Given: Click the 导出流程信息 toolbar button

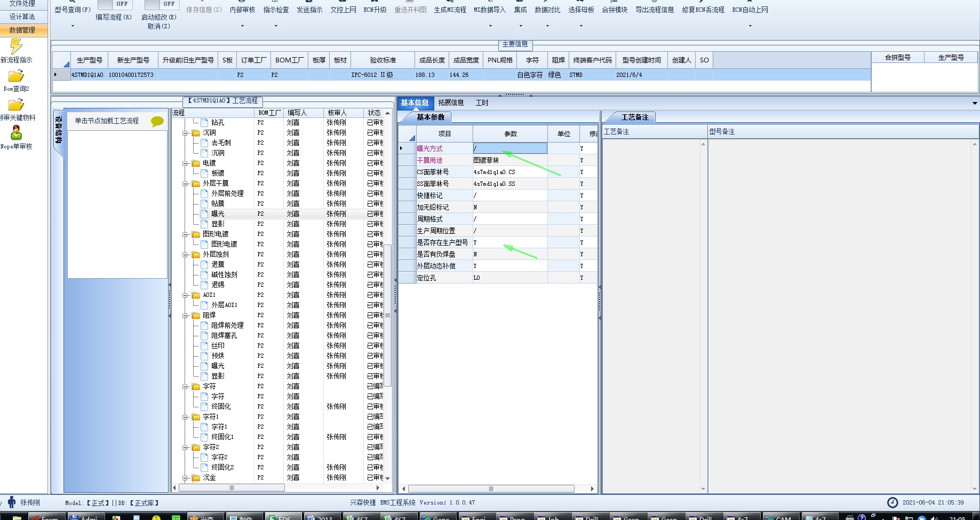Looking at the screenshot, I should [x=655, y=10].
